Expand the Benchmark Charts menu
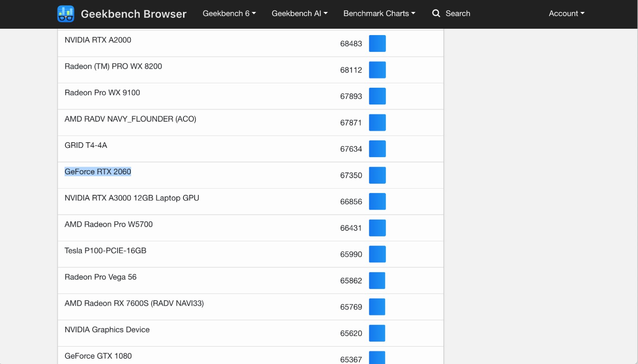This screenshot has height=364, width=638. coord(379,14)
